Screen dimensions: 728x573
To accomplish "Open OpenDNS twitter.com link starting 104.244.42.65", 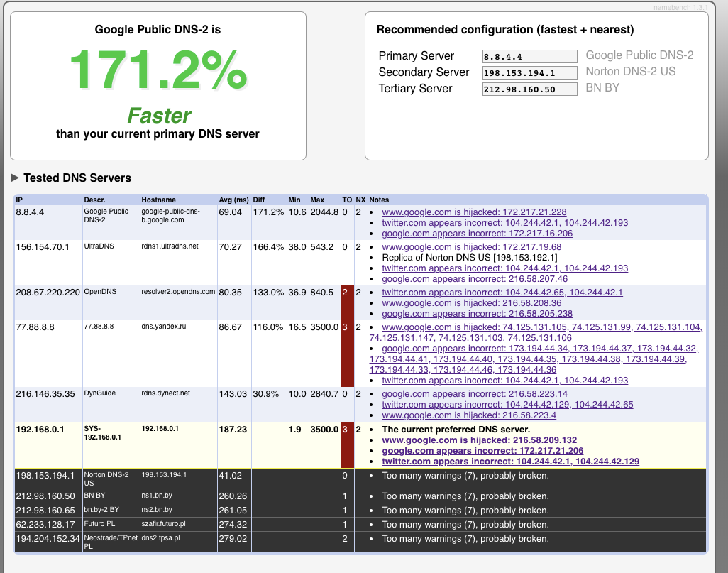I will click(x=502, y=292).
